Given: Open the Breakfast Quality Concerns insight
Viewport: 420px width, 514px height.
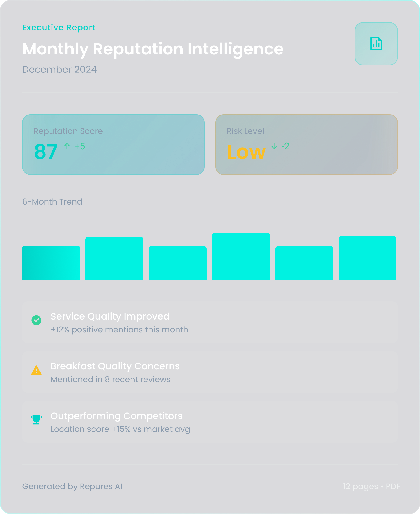Looking at the screenshot, I should (210, 372).
